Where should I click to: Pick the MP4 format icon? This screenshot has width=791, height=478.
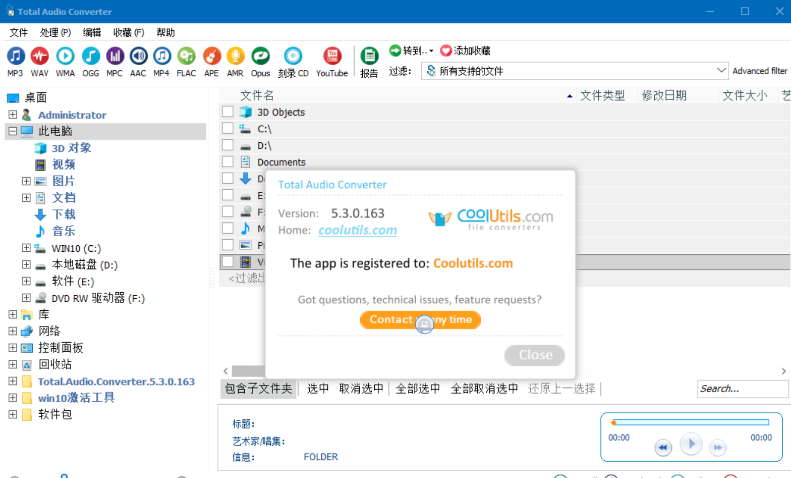point(161,56)
